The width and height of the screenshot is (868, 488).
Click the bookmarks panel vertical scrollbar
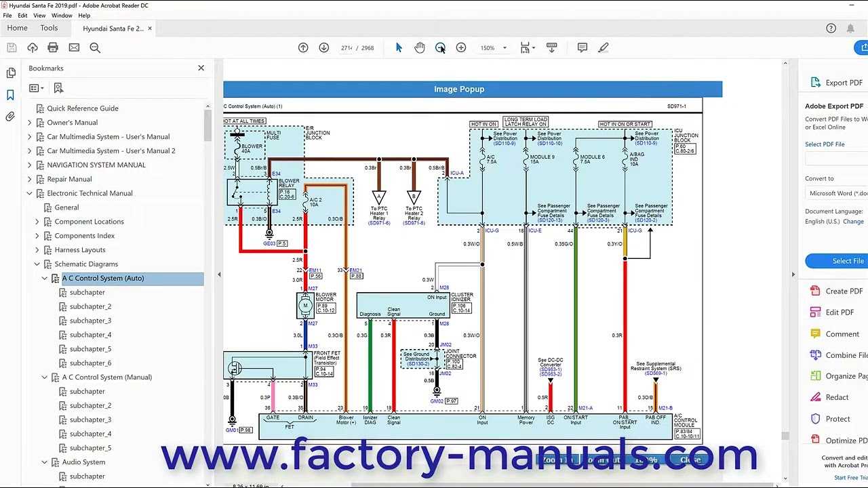208,125
